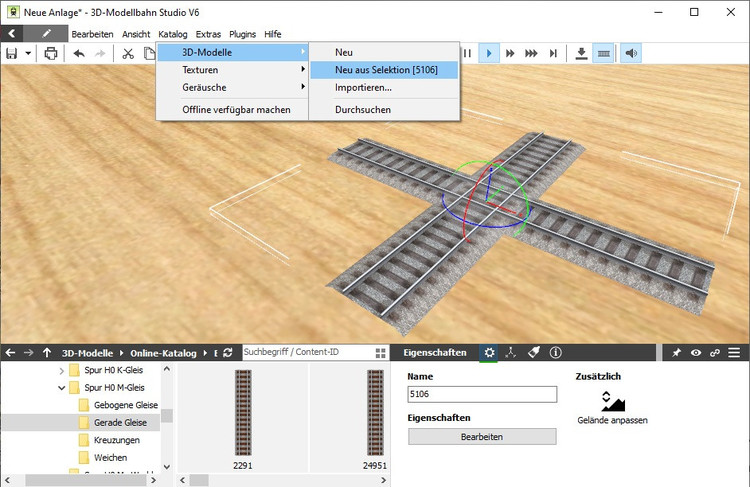Toggle the pin icon in properties panel
The width and height of the screenshot is (750, 487).
click(677, 353)
